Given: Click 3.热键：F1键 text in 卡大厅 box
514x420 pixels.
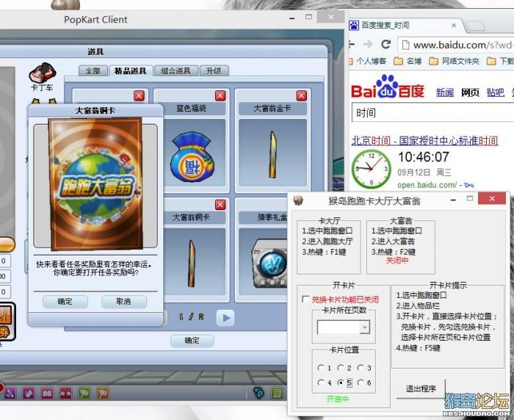Looking at the screenshot, I should [x=325, y=252].
